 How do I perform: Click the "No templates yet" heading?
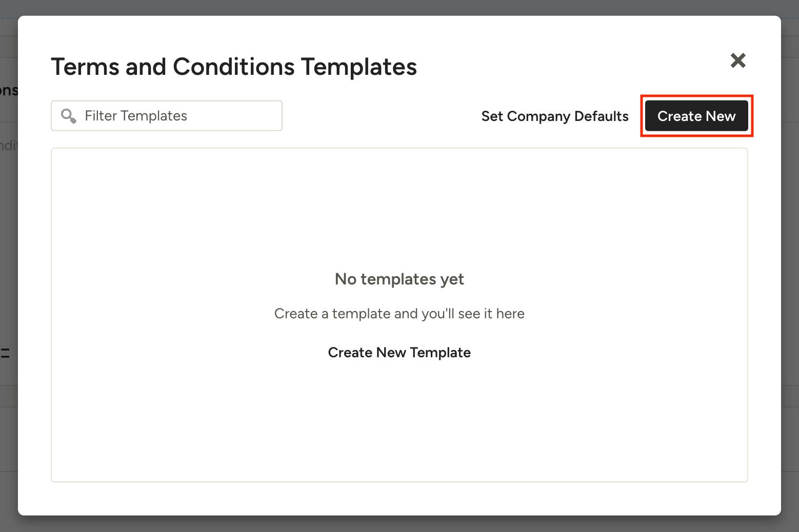pos(399,279)
